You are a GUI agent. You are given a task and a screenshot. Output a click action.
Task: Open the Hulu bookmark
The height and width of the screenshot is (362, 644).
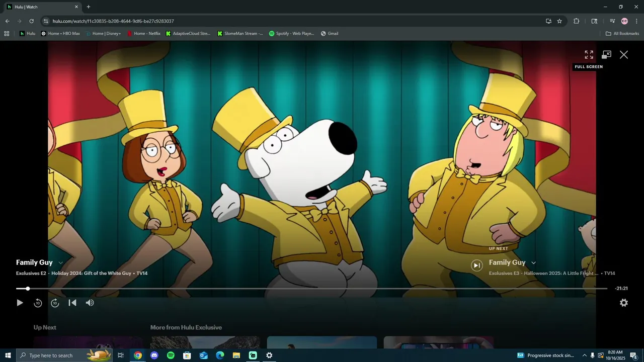27,34
